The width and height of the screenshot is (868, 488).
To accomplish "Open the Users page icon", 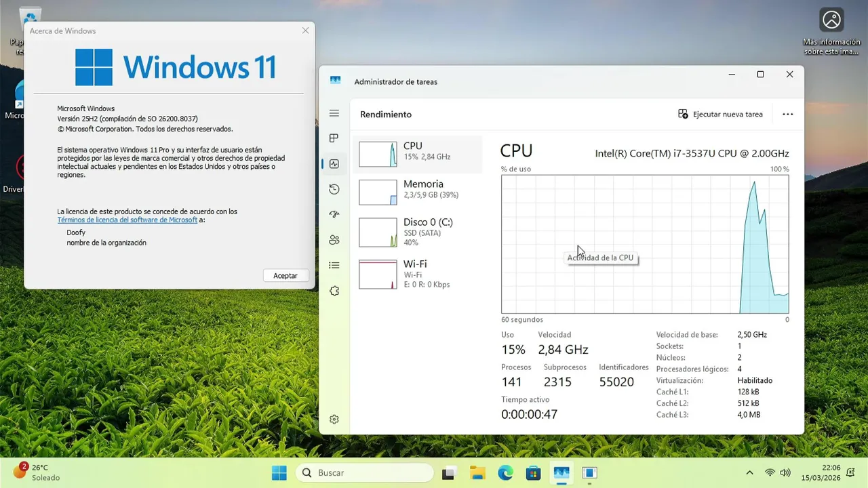I will (x=334, y=240).
